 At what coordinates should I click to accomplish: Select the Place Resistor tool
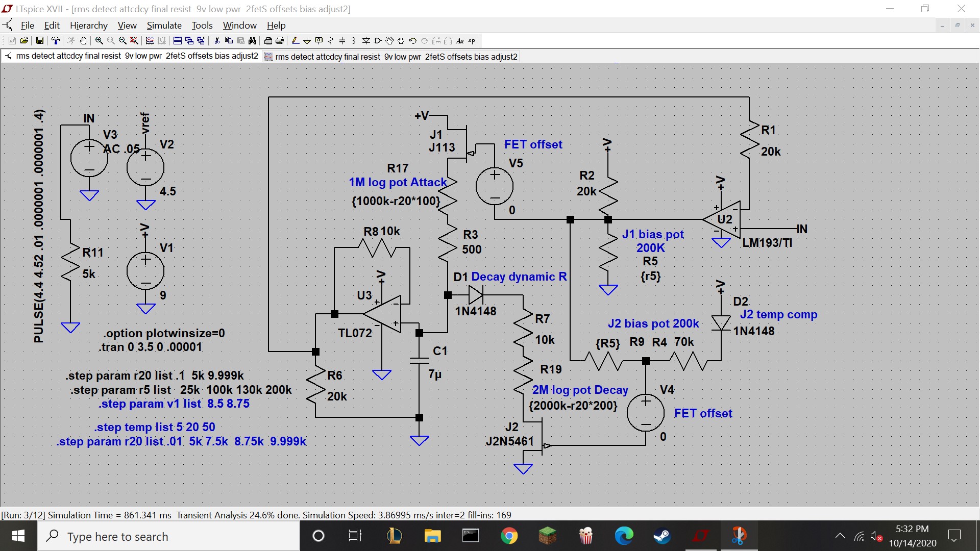tap(330, 41)
